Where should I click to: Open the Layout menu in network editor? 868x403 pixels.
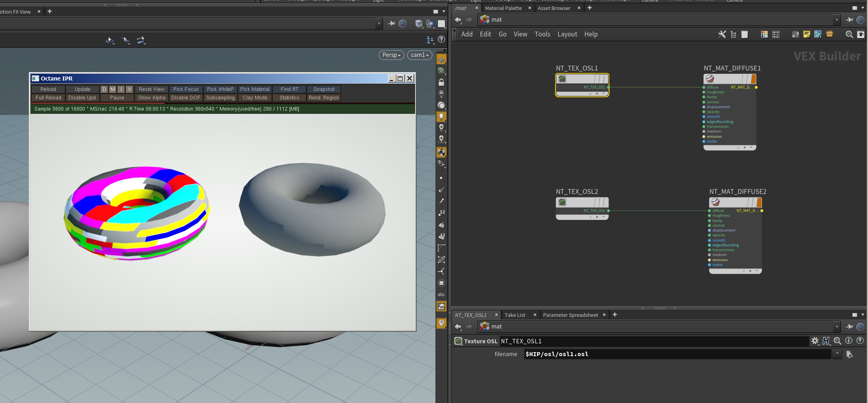pyautogui.click(x=567, y=34)
